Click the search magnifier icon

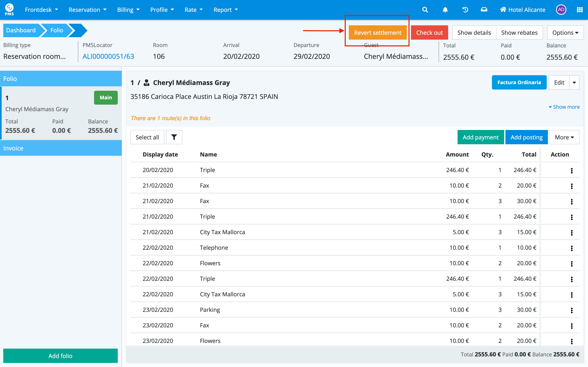[x=425, y=10]
